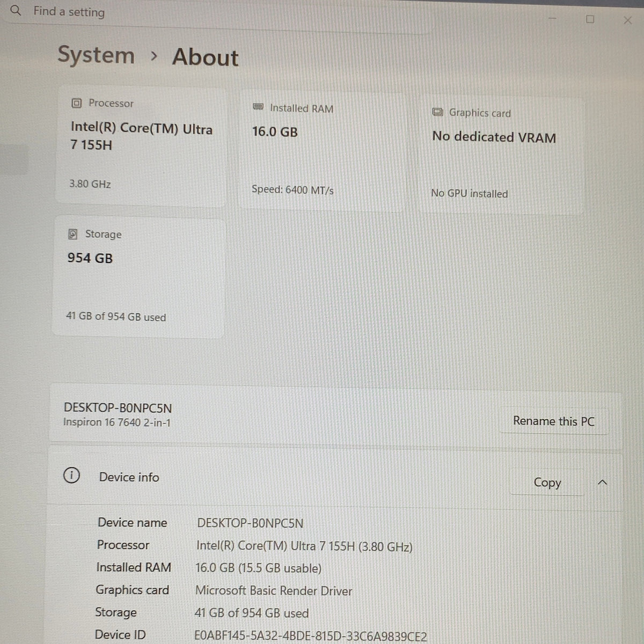
Task: Click the Device info section label
Action: coord(129,477)
